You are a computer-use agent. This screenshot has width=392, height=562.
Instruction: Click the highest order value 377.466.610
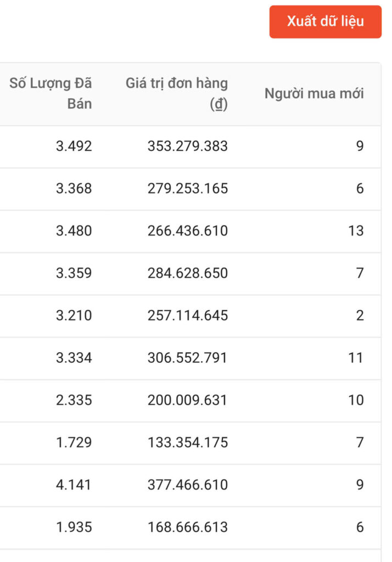tap(188, 485)
